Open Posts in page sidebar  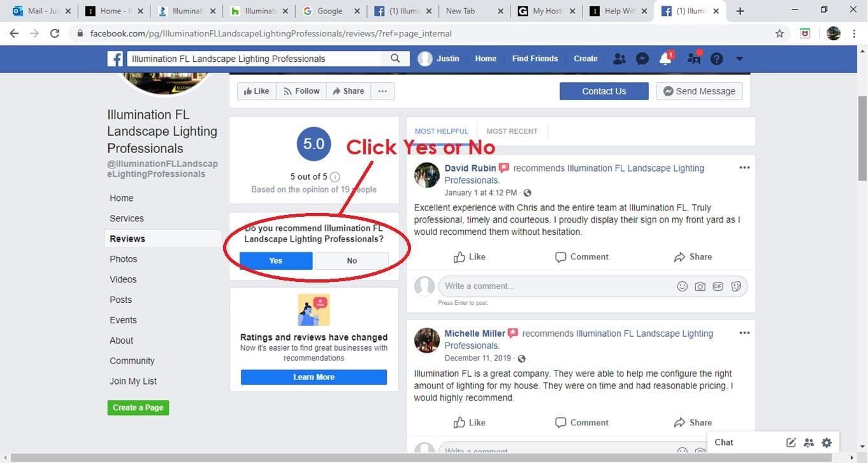click(121, 300)
